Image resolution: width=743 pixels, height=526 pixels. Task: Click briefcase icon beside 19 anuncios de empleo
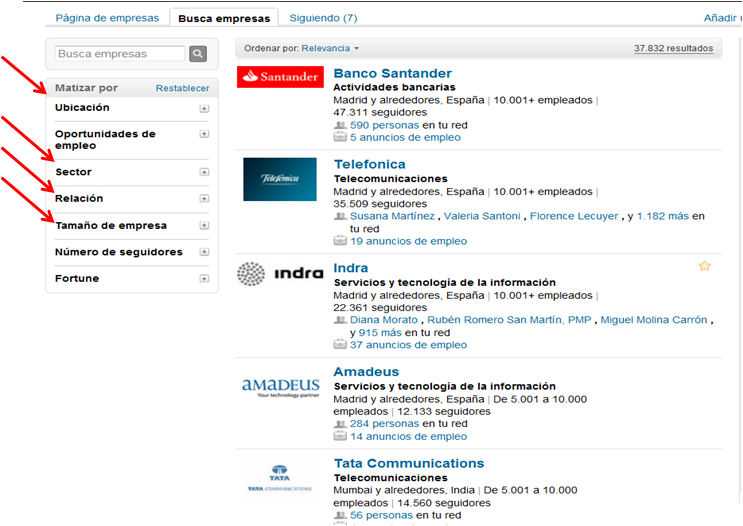click(340, 241)
